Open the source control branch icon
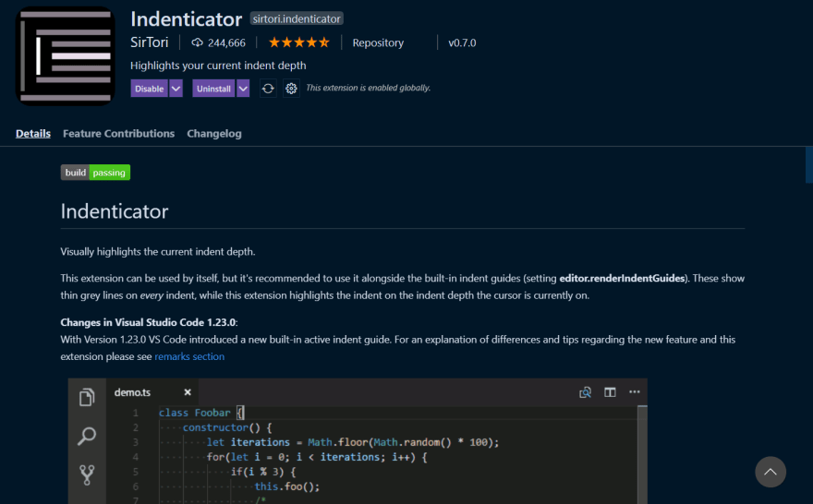813x504 pixels. (x=87, y=474)
